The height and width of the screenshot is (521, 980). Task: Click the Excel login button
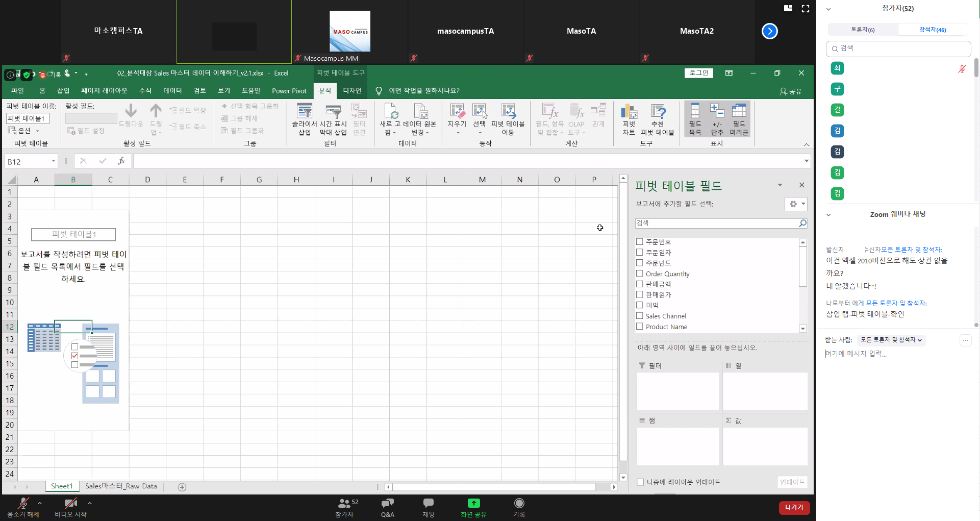[698, 73]
